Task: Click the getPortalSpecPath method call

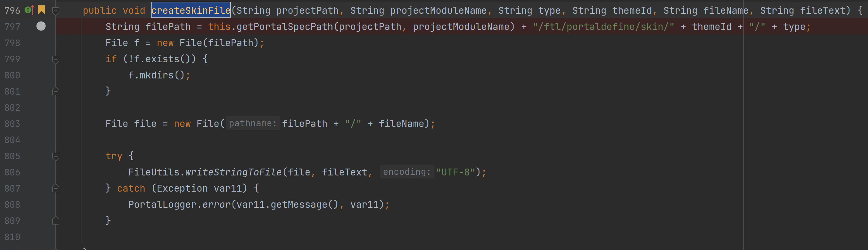Action: tap(285, 27)
